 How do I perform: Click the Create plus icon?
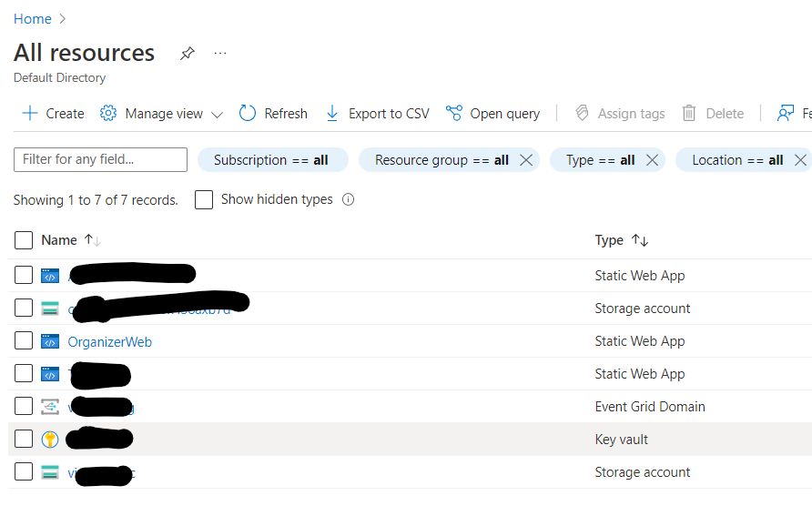click(30, 114)
